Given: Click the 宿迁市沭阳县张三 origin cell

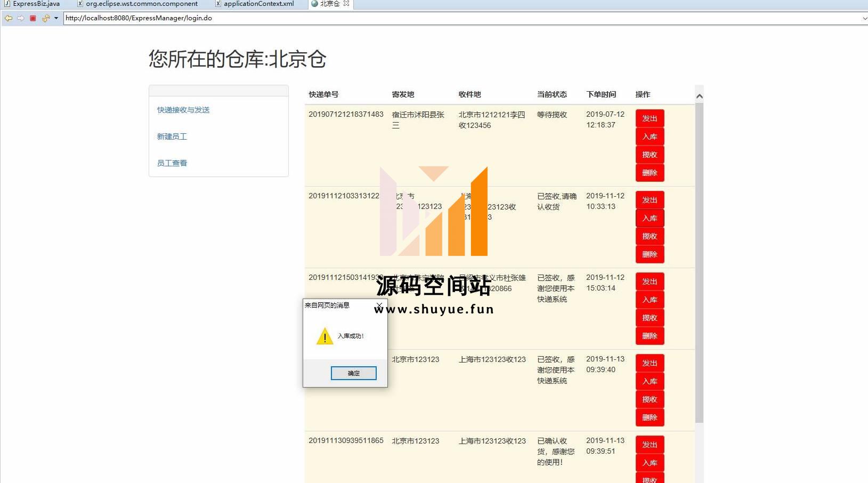Looking at the screenshot, I should point(418,120).
